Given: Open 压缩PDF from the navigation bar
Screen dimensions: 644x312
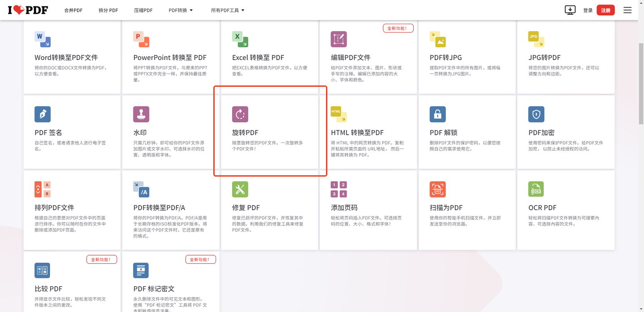Looking at the screenshot, I should [143, 10].
